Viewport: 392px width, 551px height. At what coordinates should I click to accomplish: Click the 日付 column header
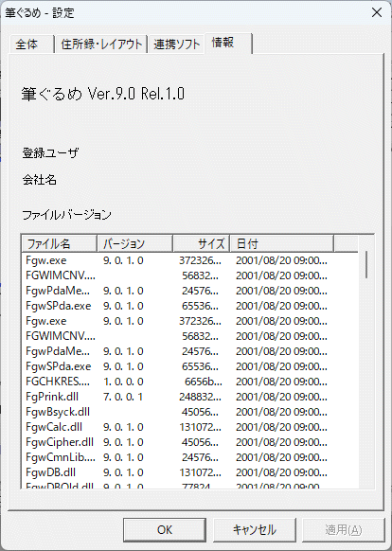[x=281, y=243]
